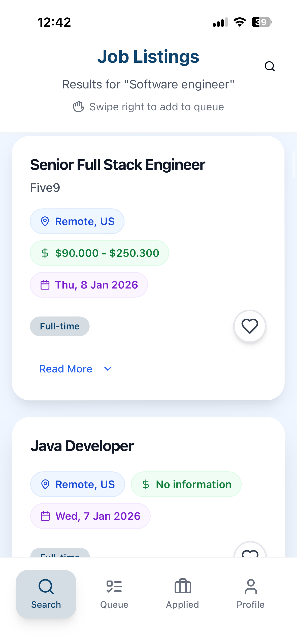This screenshot has width=297, height=644.
Task: Click the calendar icon next to Thu, 8 Jan 2026
Action: 45,285
